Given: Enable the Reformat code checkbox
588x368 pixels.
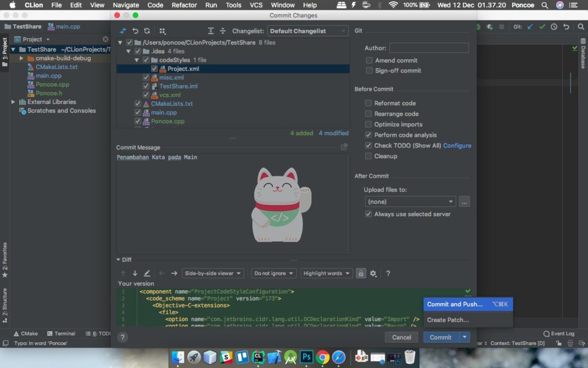Looking at the screenshot, I should click(x=368, y=103).
